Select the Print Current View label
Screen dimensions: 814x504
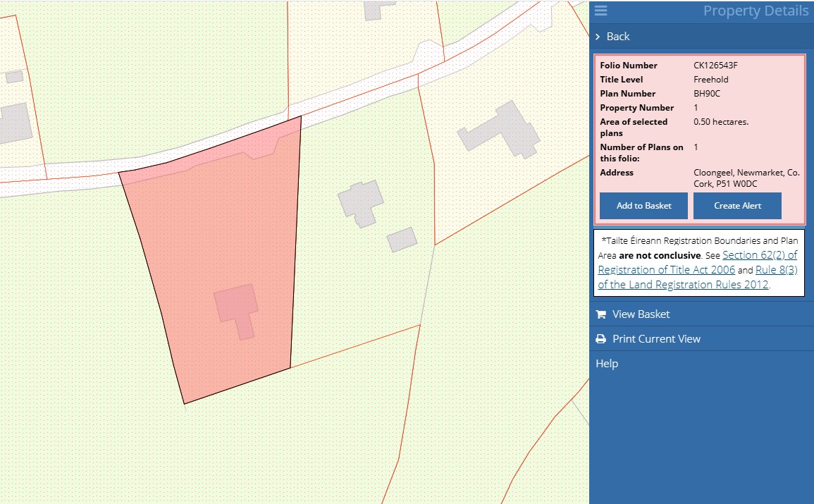tap(656, 339)
